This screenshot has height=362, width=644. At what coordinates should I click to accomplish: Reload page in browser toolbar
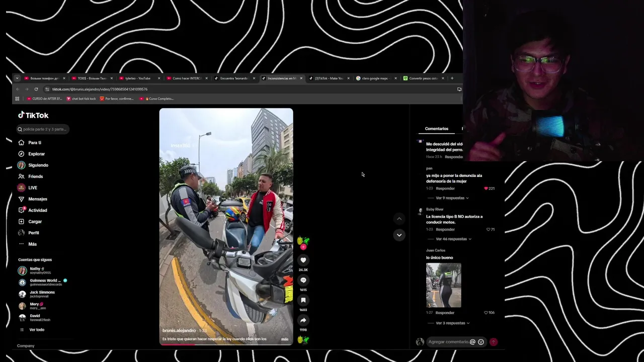36,89
